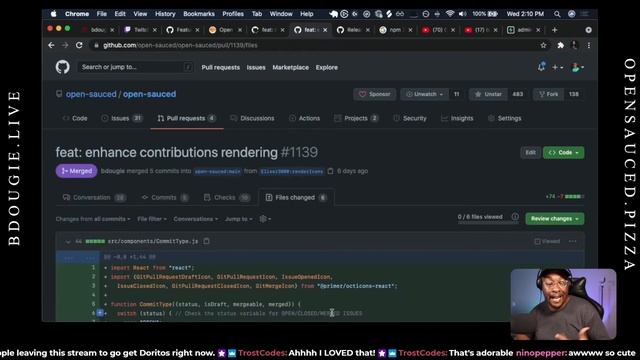Open the Insights tab
Viewport: 640px width, 360px height.
[457, 118]
